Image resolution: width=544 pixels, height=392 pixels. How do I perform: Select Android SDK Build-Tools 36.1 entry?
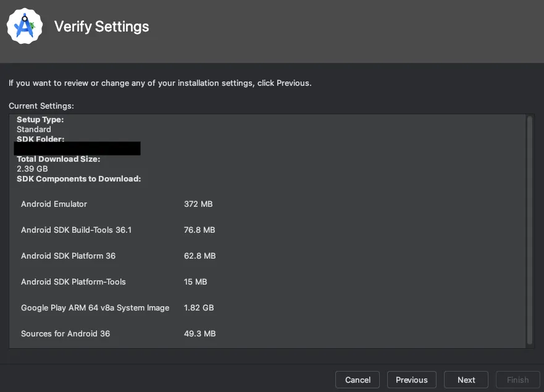[76, 230]
